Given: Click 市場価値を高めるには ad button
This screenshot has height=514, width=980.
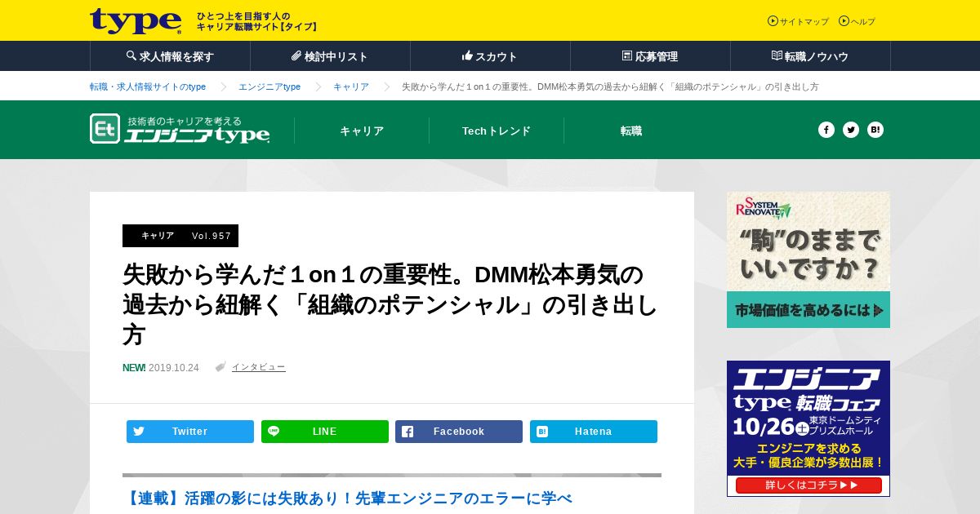Looking at the screenshot, I should point(808,310).
